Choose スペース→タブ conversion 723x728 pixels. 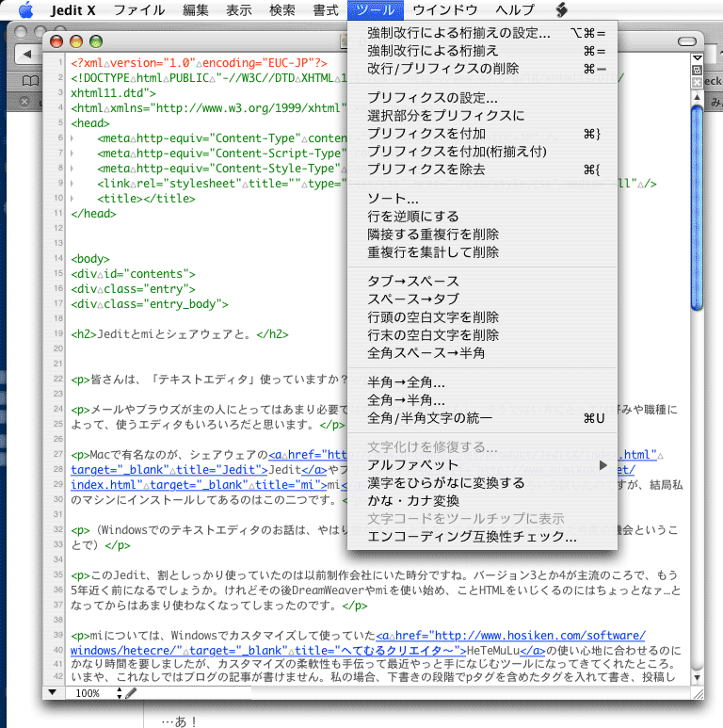coord(483,299)
